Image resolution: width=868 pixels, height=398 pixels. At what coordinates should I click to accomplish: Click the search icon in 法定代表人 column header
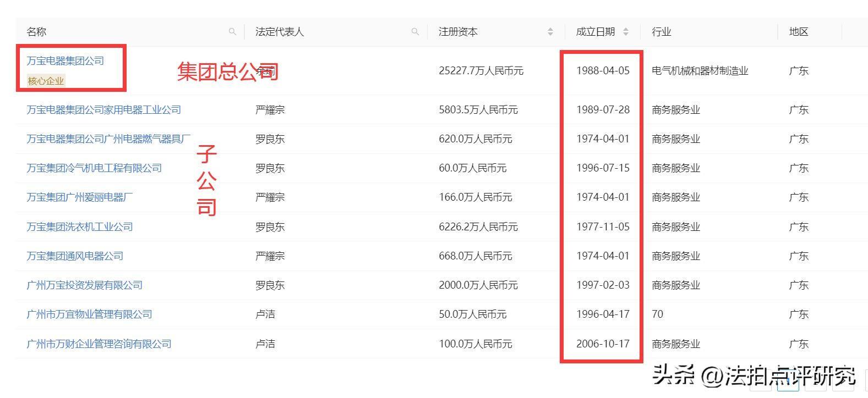[415, 32]
